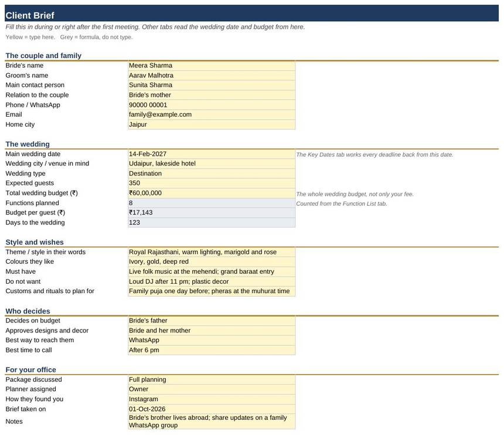Select the phone number cell '90000 00001'

212,105
